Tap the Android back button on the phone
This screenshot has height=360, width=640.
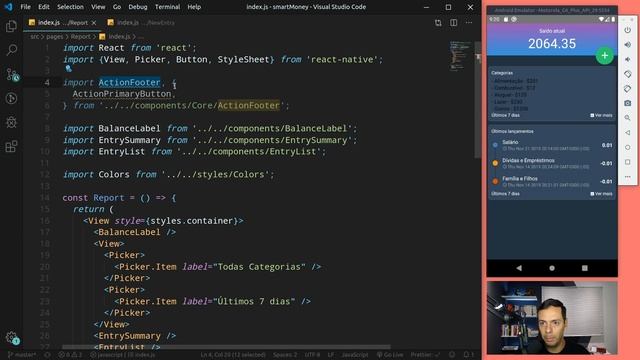point(519,268)
